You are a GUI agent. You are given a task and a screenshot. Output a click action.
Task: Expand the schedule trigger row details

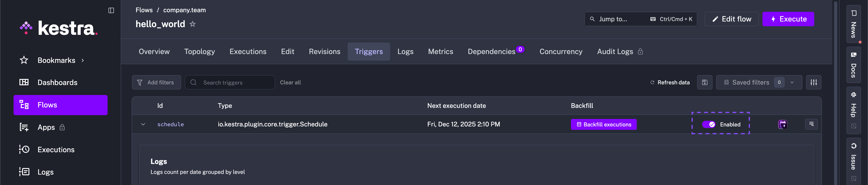click(x=143, y=124)
